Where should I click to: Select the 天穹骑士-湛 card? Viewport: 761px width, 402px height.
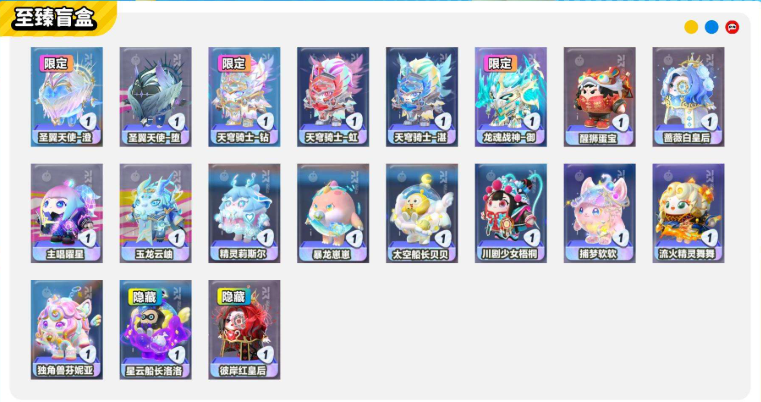tap(422, 97)
